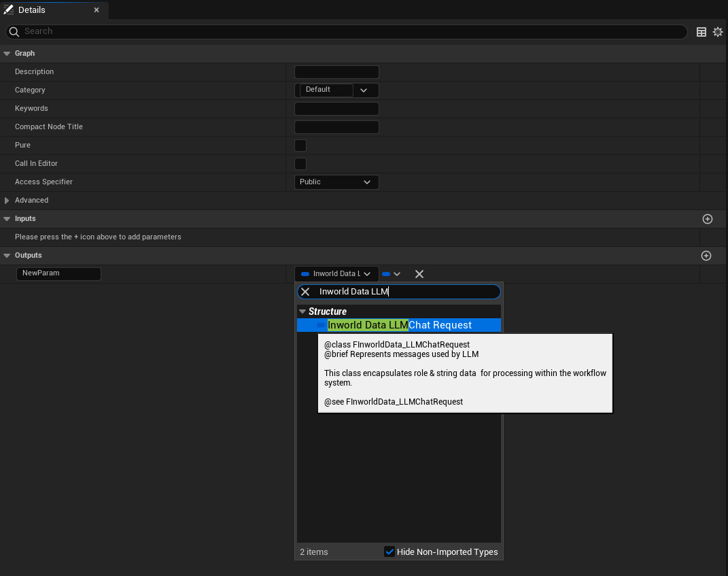This screenshot has width=728, height=576.
Task: Collapse the Inputs section
Action: click(7, 219)
